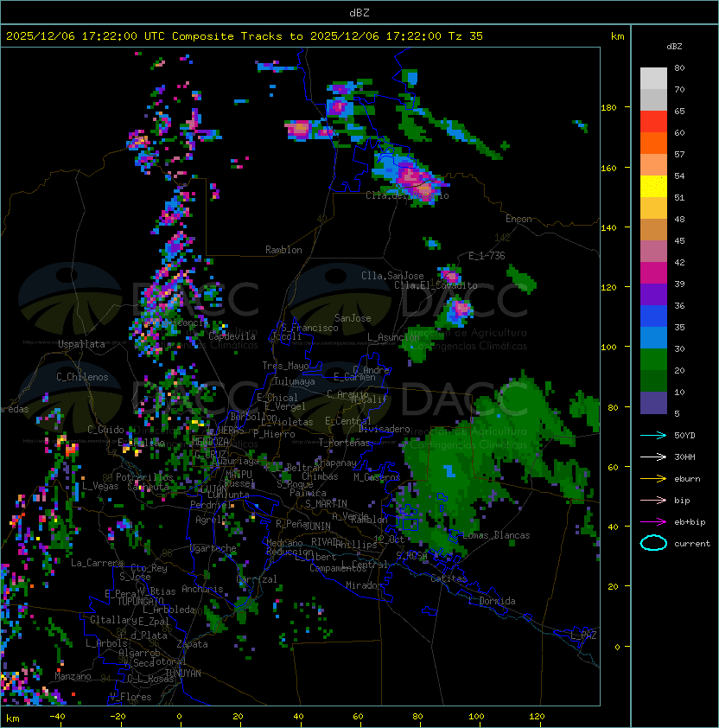Image resolution: width=719 pixels, height=728 pixels.
Task: Click the 'S_MARTIN' map label
Action: tap(326, 504)
